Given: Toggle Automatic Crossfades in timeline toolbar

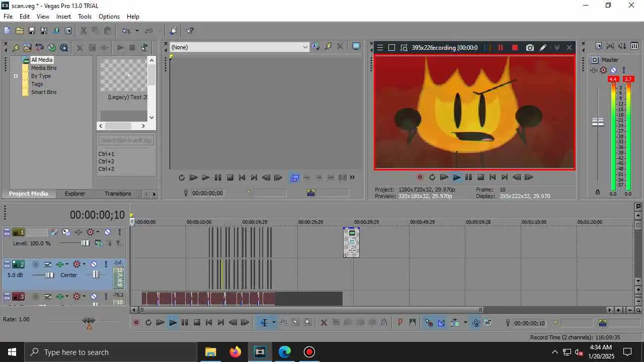Looking at the screenshot, I should (x=441, y=323).
